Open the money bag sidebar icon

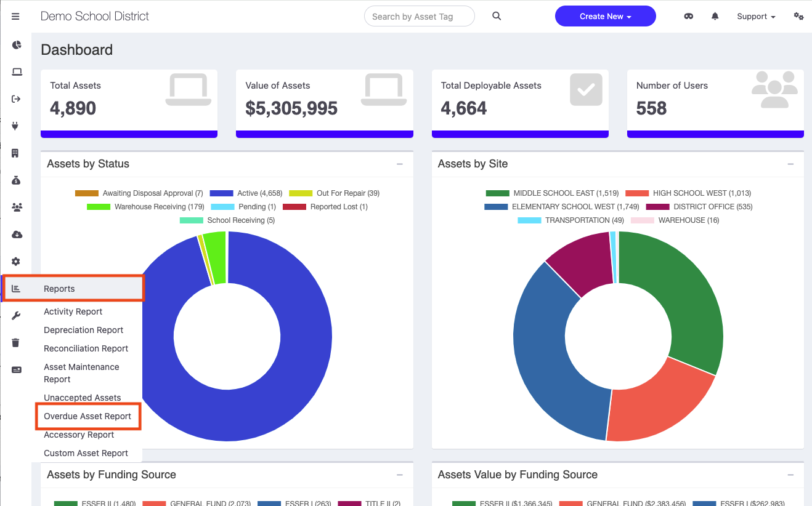pos(16,180)
